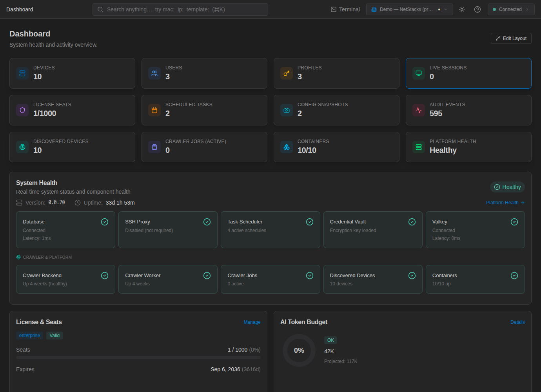
Task: Click the expiry date Sep 6, 2036
Action: [x=225, y=369]
